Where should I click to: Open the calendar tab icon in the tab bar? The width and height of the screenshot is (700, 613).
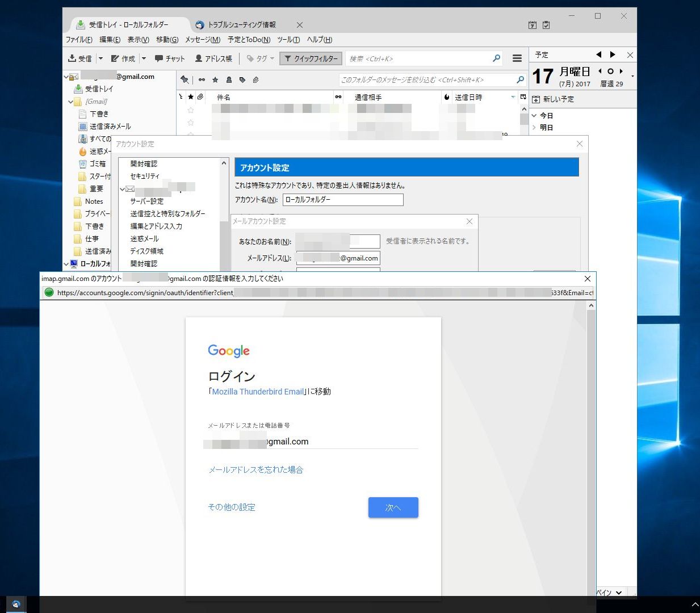pos(532,25)
